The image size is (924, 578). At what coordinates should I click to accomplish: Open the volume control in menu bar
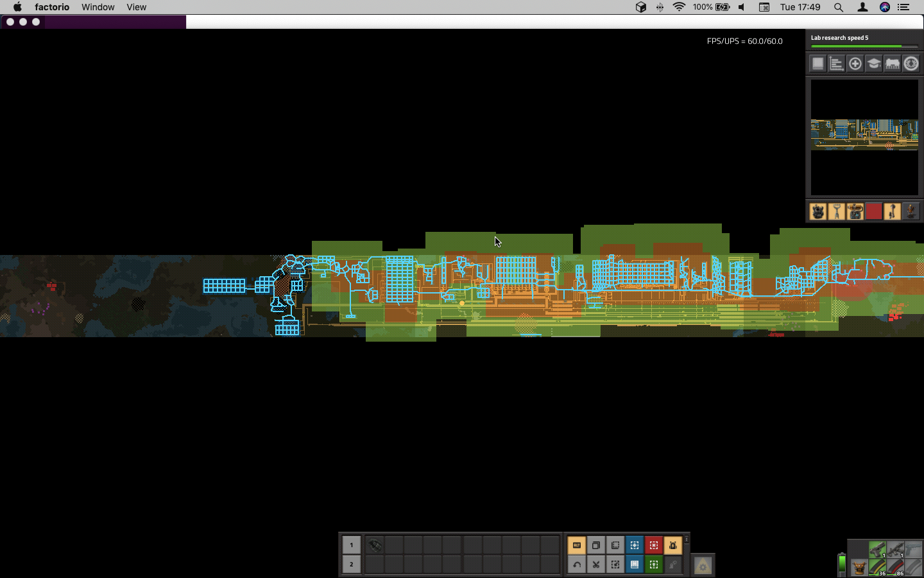coord(742,7)
